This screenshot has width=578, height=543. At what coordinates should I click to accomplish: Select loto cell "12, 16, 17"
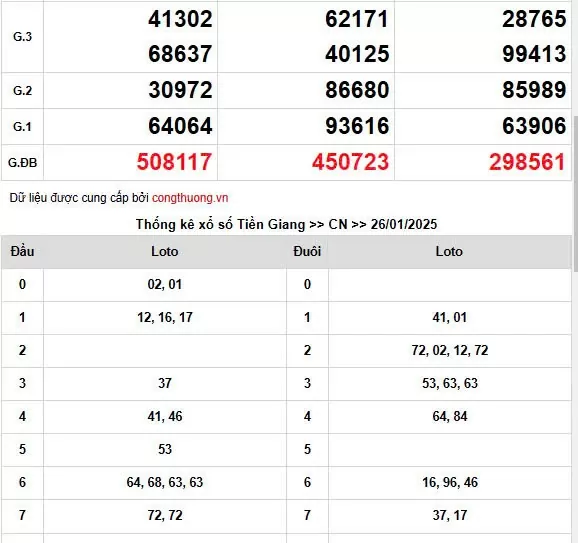pos(165,317)
